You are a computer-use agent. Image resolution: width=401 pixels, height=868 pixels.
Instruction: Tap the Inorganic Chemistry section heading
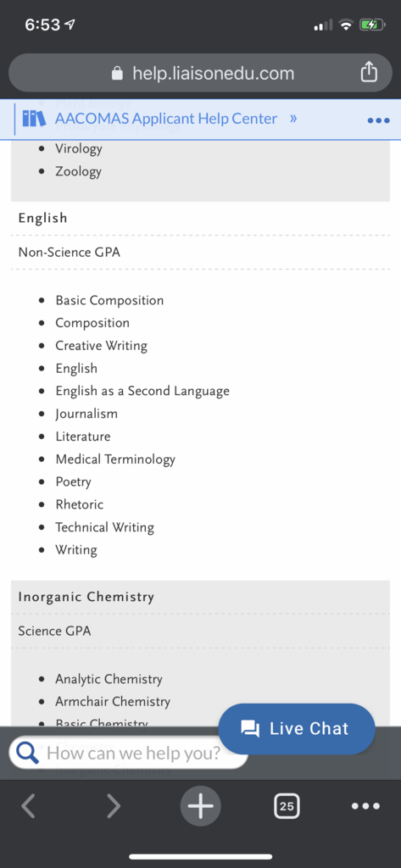pos(86,597)
